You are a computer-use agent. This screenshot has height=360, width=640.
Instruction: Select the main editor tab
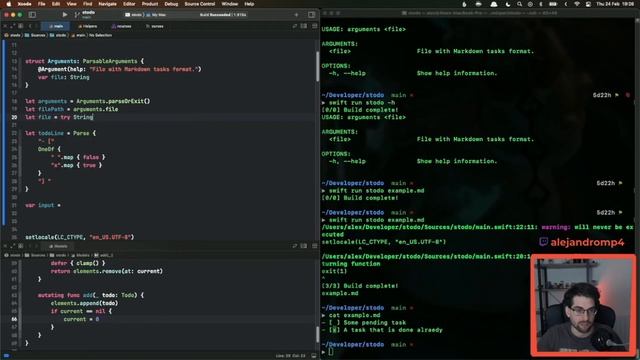coord(56,26)
